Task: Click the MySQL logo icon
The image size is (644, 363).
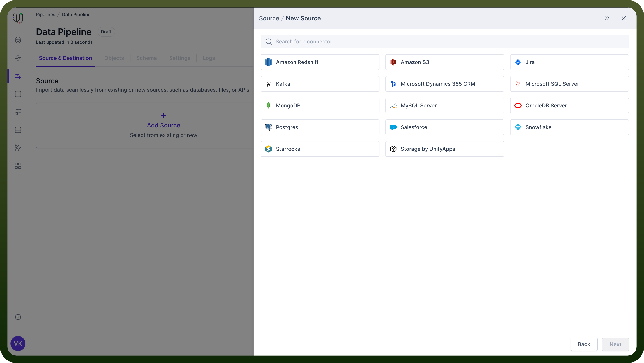Action: (x=393, y=106)
